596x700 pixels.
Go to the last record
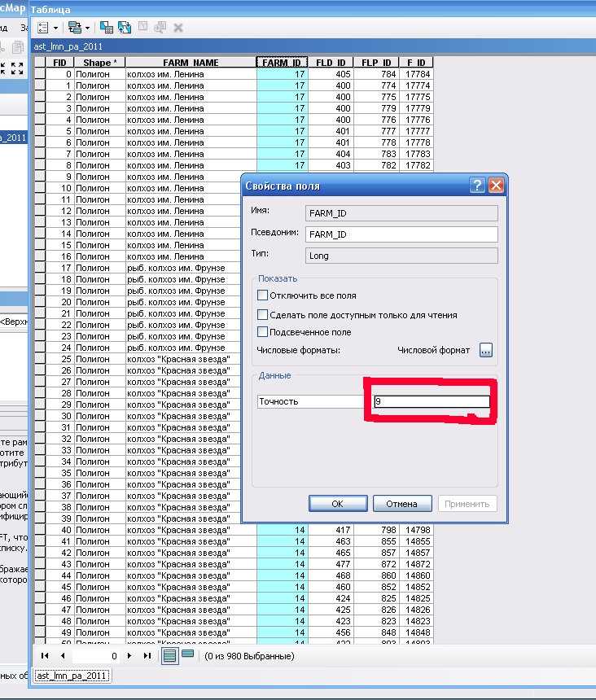point(147,655)
